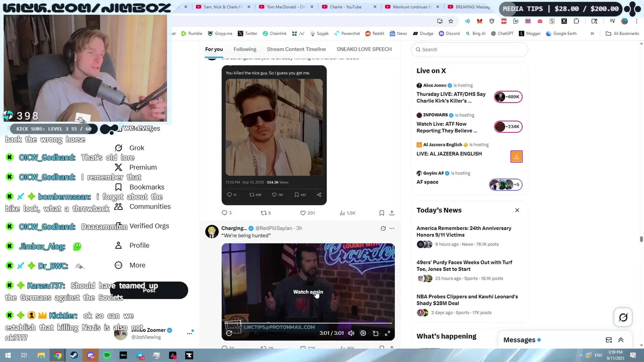
Task: Click the floating Grok button at bottom right
Action: coord(623,317)
